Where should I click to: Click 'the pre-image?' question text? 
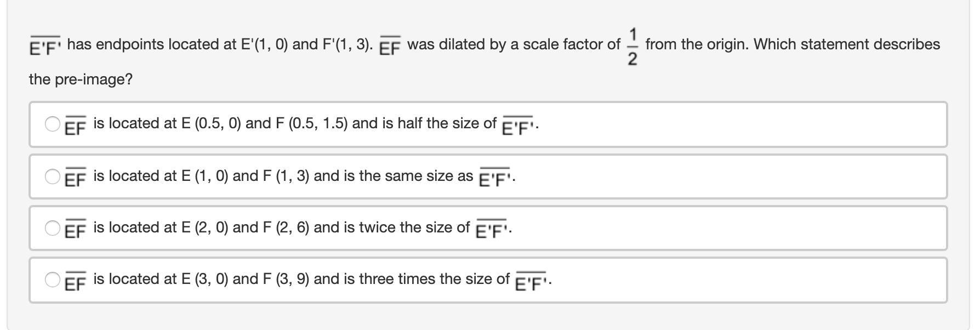click(x=81, y=79)
